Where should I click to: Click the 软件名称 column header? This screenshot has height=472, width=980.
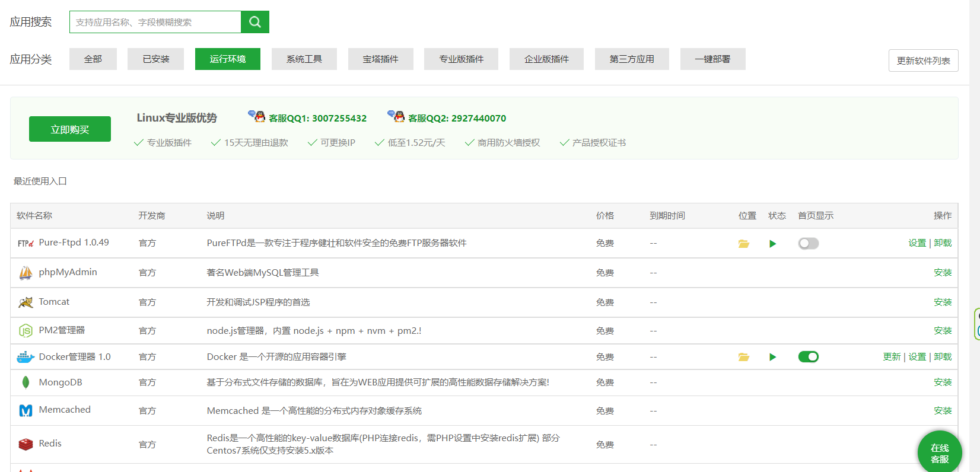tap(34, 215)
